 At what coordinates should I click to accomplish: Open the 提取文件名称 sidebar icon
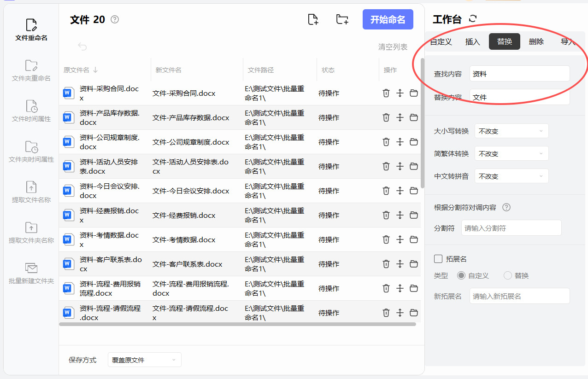(x=31, y=187)
